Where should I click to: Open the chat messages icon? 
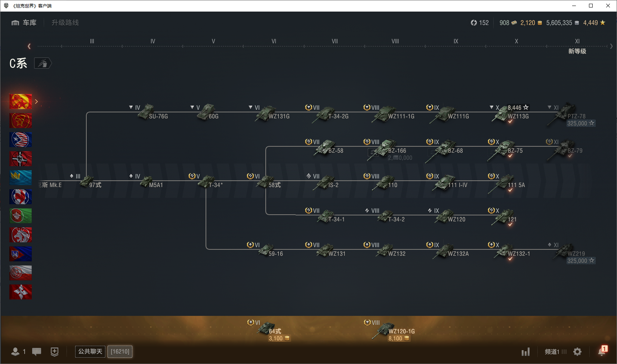tap(37, 351)
